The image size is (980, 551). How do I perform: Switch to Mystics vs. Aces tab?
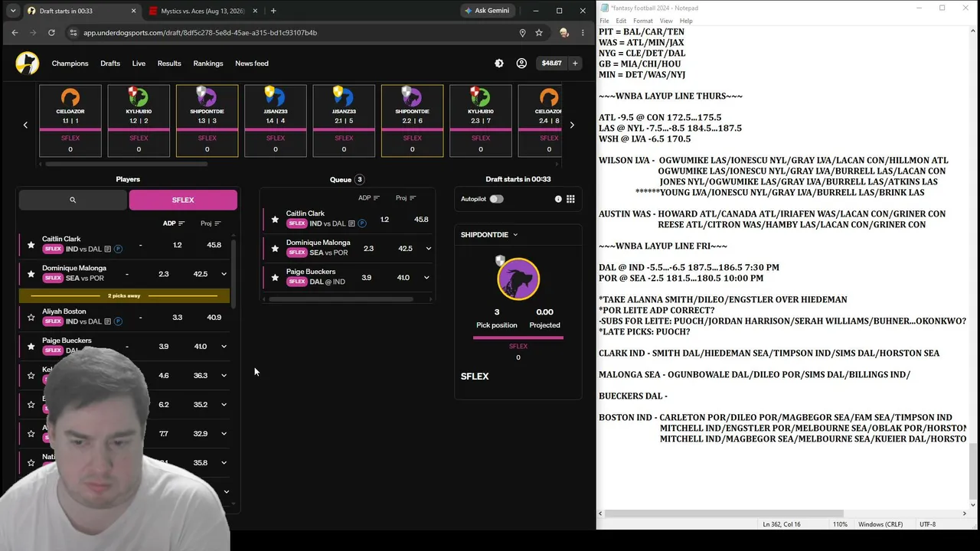pyautogui.click(x=203, y=11)
